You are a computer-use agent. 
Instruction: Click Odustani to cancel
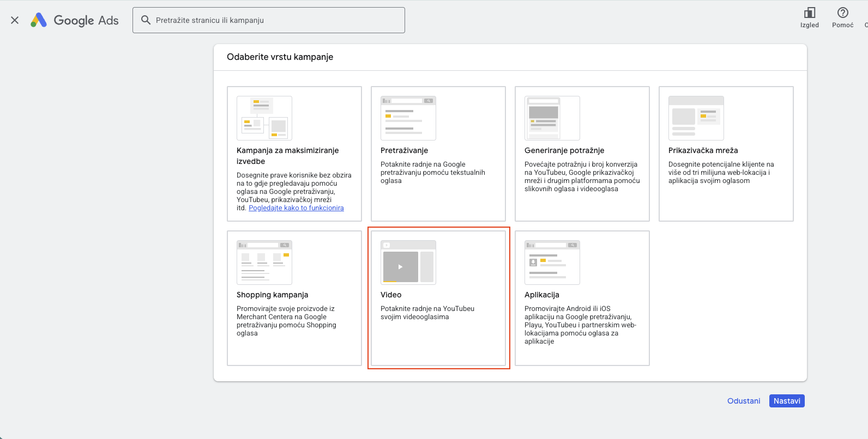[x=744, y=401]
